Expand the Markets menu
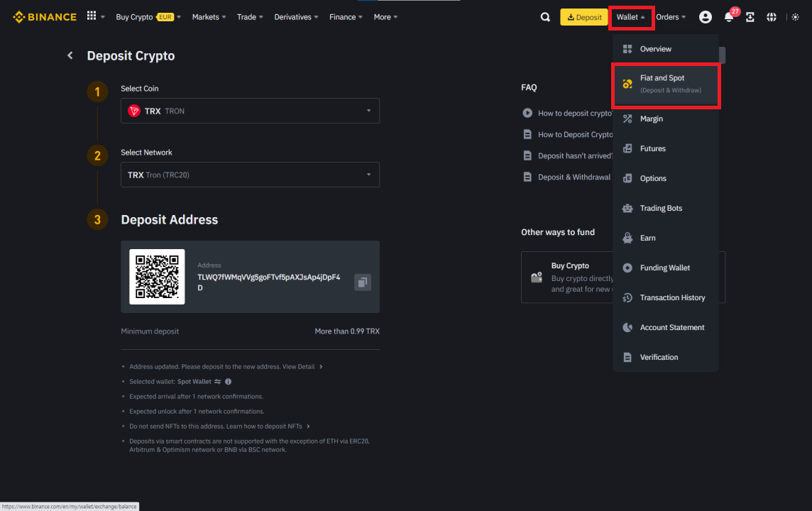 (x=209, y=17)
